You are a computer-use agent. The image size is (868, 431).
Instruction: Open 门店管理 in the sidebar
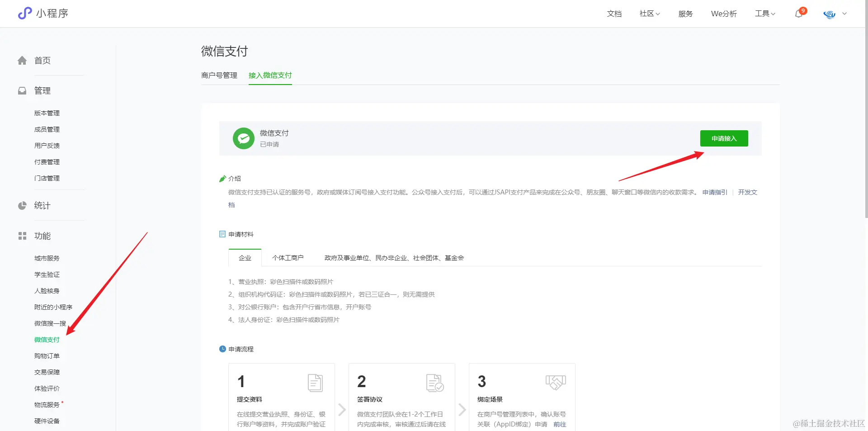(47, 178)
